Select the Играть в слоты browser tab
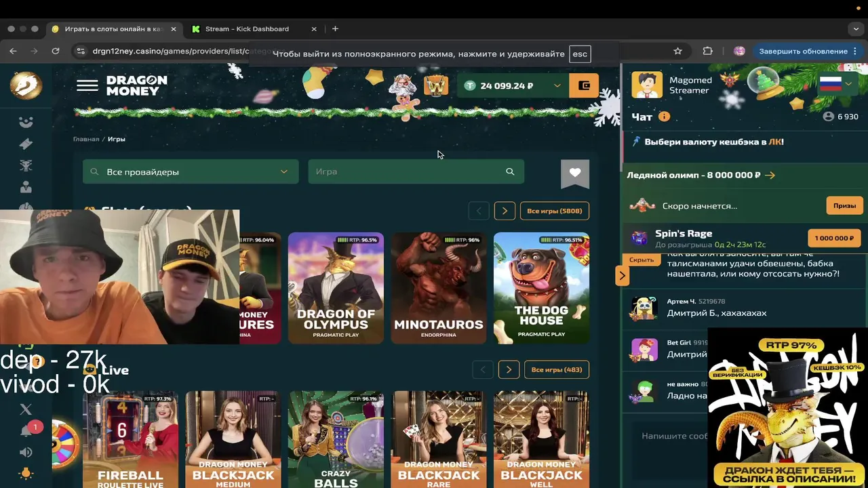 click(x=113, y=29)
